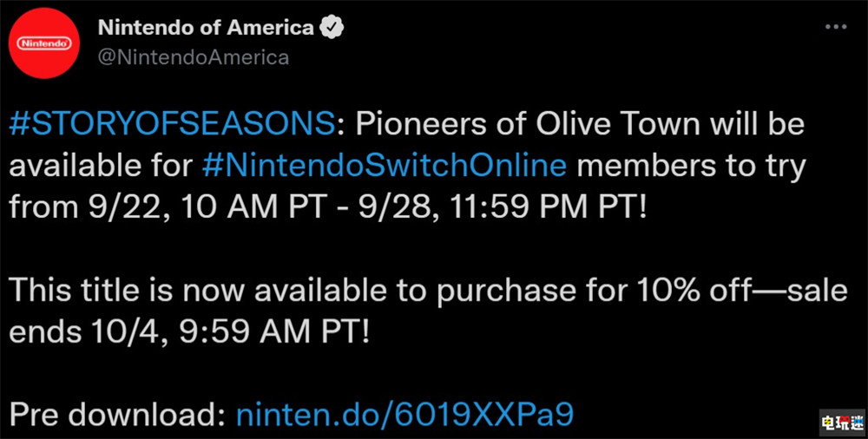Click the "Pre download:" label
Image resolution: width=868 pixels, height=439 pixels.
(x=117, y=416)
